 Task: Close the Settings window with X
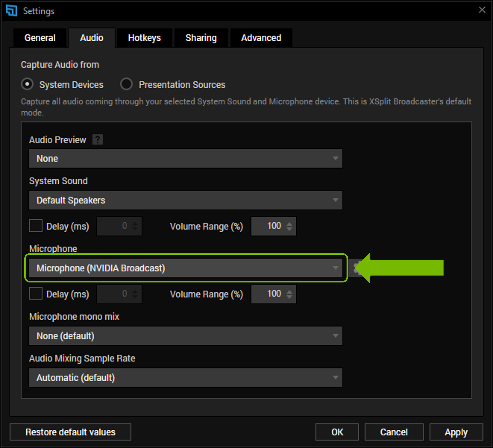[x=482, y=10]
